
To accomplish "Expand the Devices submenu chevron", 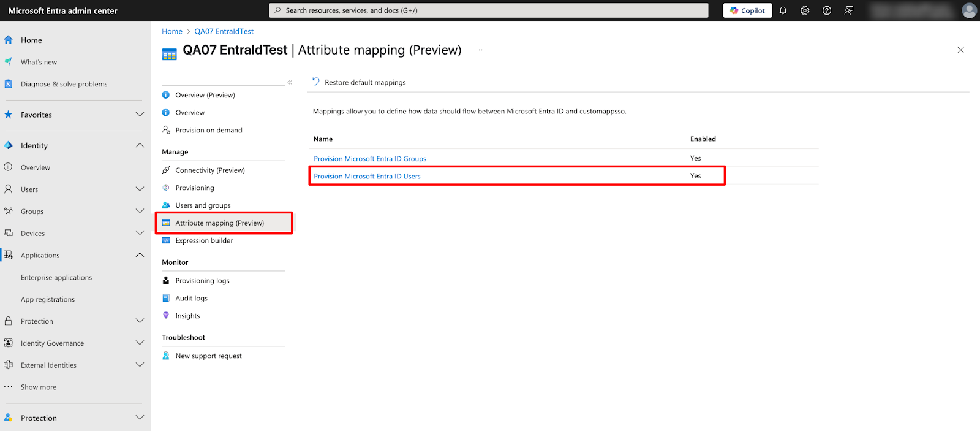I will tap(140, 234).
